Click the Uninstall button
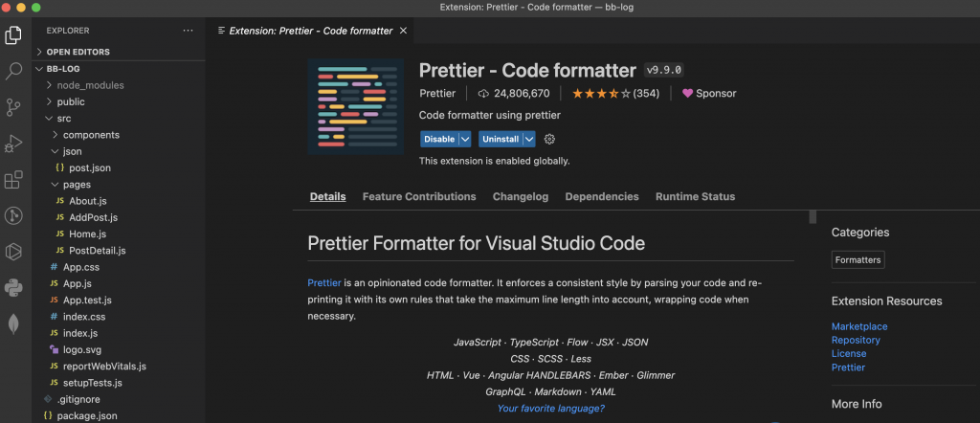This screenshot has height=423, width=980. click(500, 139)
